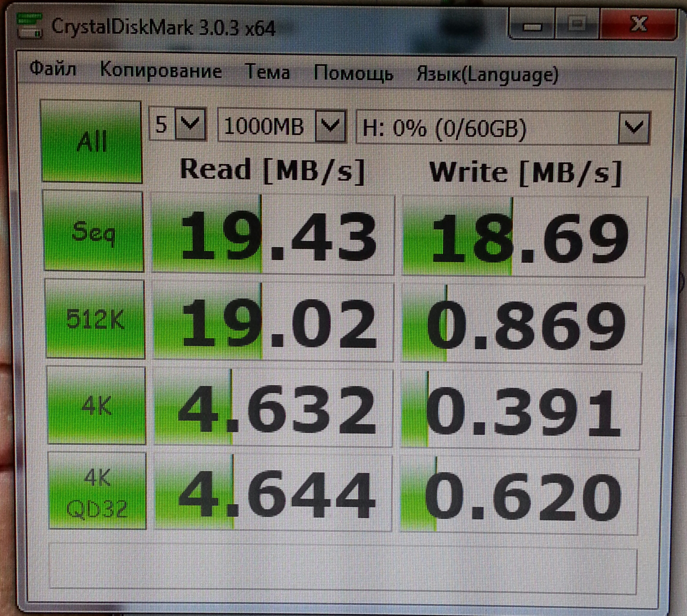Open the Тема menu
The width and height of the screenshot is (687, 616).
[x=267, y=72]
